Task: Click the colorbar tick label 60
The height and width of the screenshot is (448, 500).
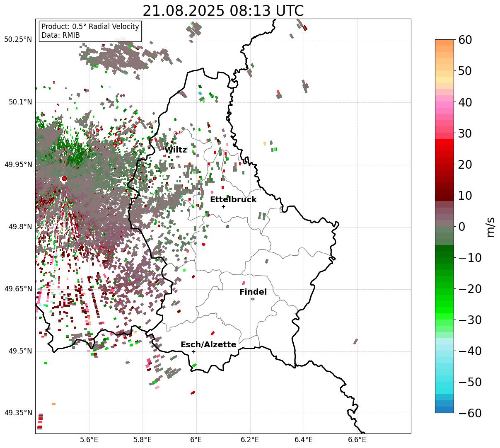Action: tap(466, 40)
